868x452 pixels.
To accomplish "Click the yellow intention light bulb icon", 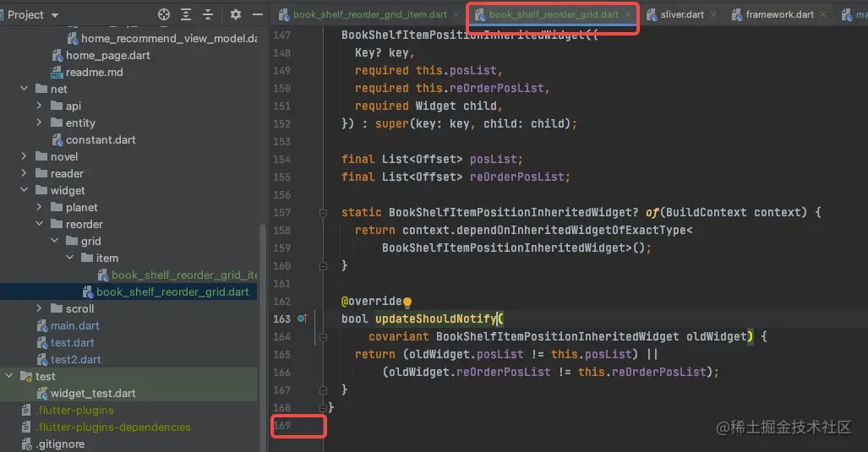I will click(407, 302).
